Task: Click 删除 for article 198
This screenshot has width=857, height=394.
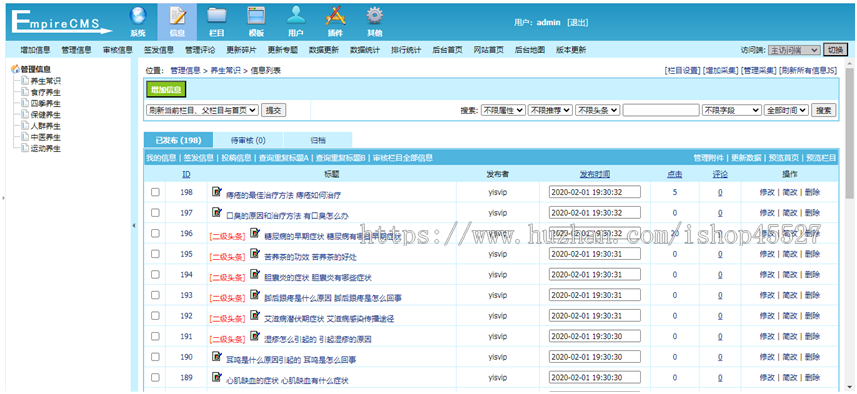Action: [813, 192]
